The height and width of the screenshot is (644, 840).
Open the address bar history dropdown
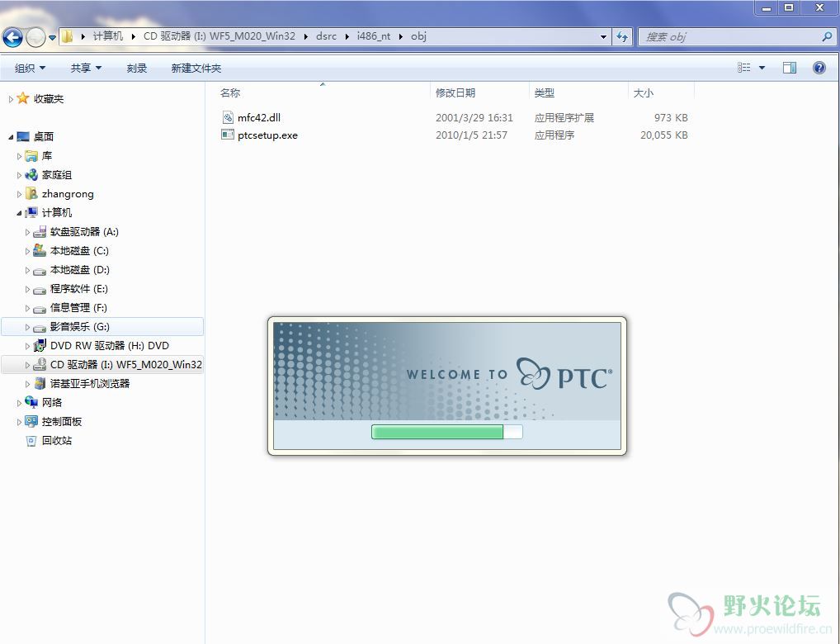(x=603, y=37)
